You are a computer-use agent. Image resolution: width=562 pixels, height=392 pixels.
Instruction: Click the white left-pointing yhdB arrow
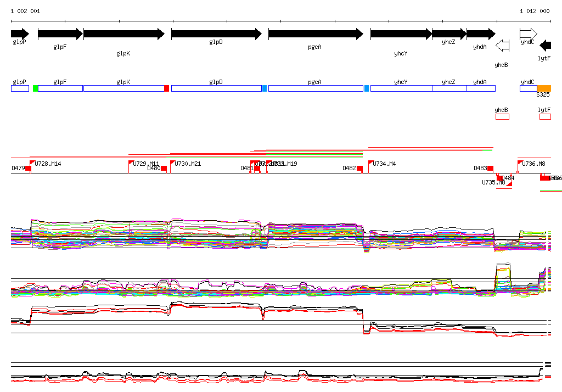503,46
